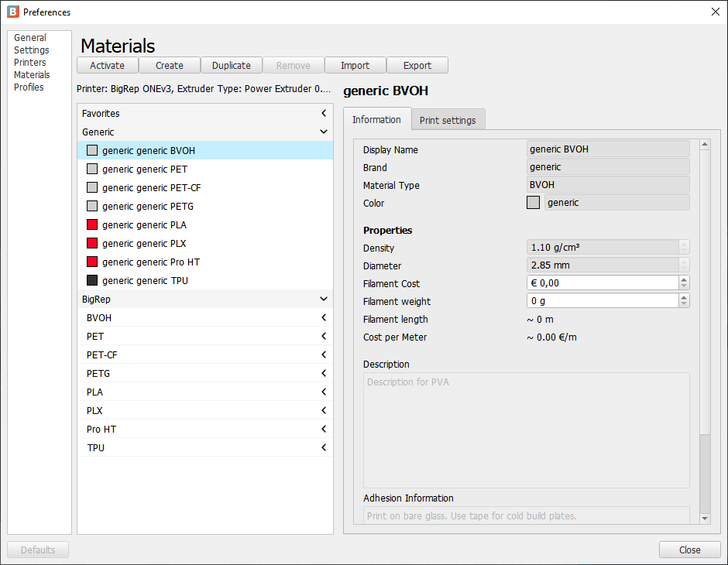728x565 pixels.
Task: Select generic generic PET material
Action: (205, 169)
